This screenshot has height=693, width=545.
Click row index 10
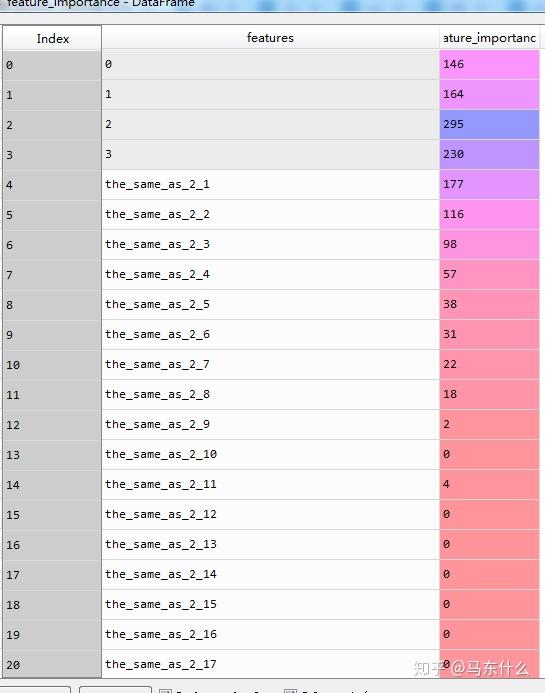(x=52, y=365)
